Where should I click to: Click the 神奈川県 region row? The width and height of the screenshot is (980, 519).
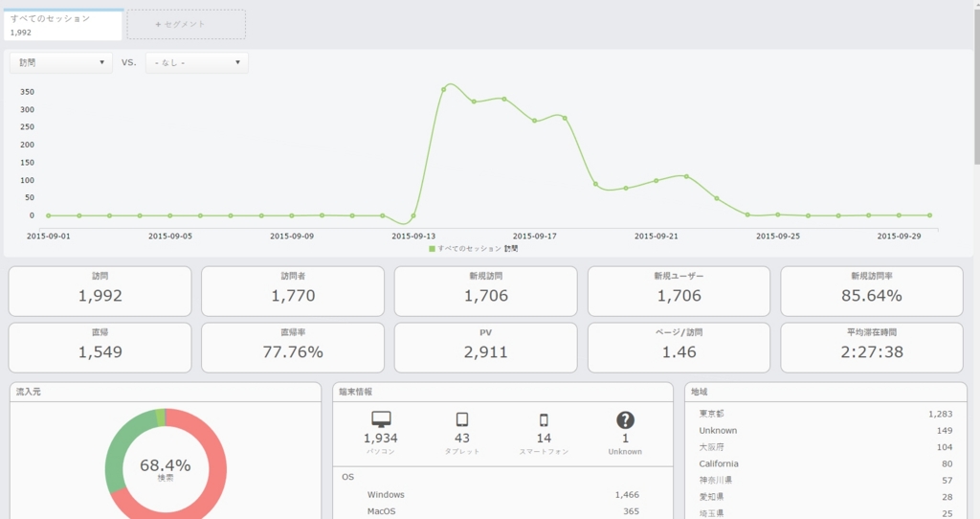pyautogui.click(x=826, y=481)
